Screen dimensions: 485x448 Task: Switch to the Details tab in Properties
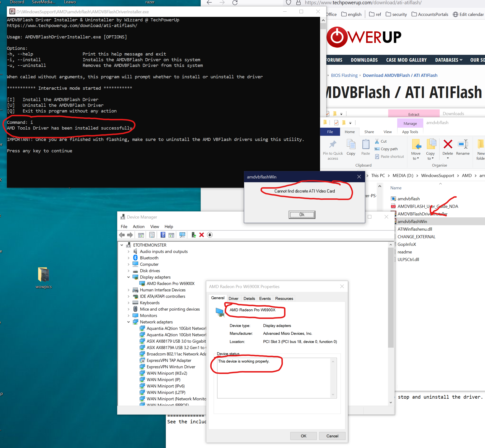click(x=249, y=299)
